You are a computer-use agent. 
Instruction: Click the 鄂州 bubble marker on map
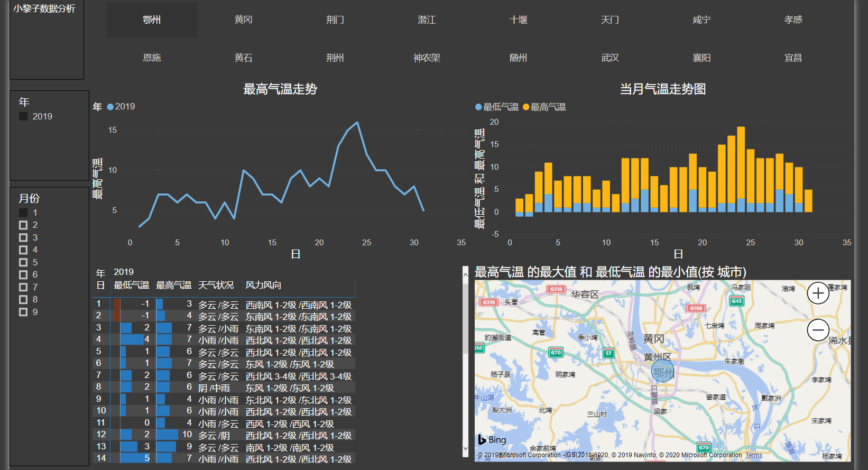[x=662, y=371]
